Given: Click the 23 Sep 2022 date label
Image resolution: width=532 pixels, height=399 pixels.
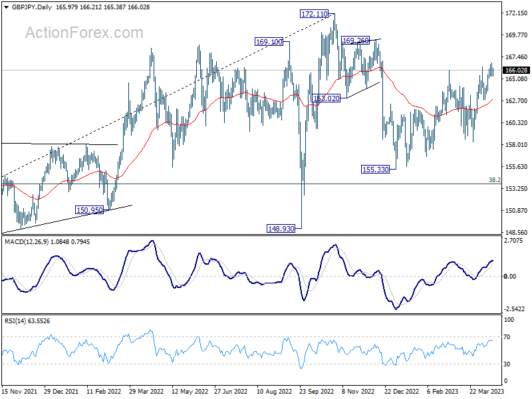Looking at the screenshot, I should (x=317, y=391).
